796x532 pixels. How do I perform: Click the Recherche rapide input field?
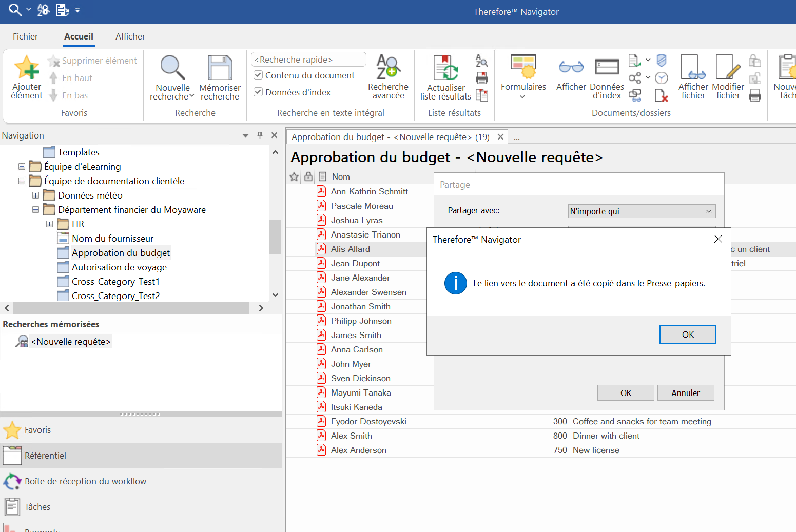[x=308, y=60]
